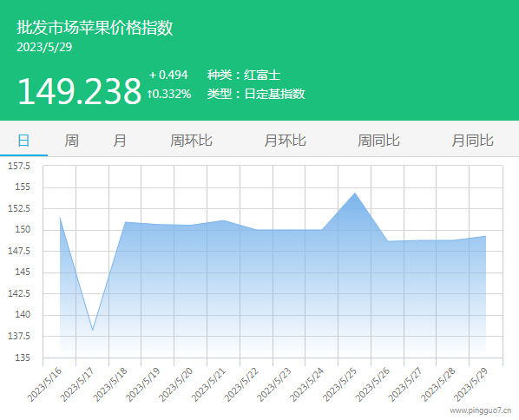The width and height of the screenshot is (519, 420).
Task: Click the 2023/5/26 data point
Action: (x=388, y=241)
